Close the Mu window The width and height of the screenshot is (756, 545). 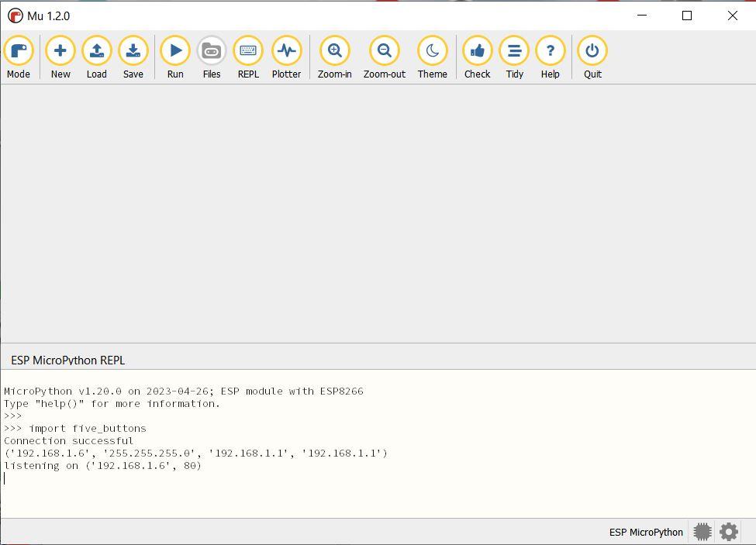coord(733,16)
